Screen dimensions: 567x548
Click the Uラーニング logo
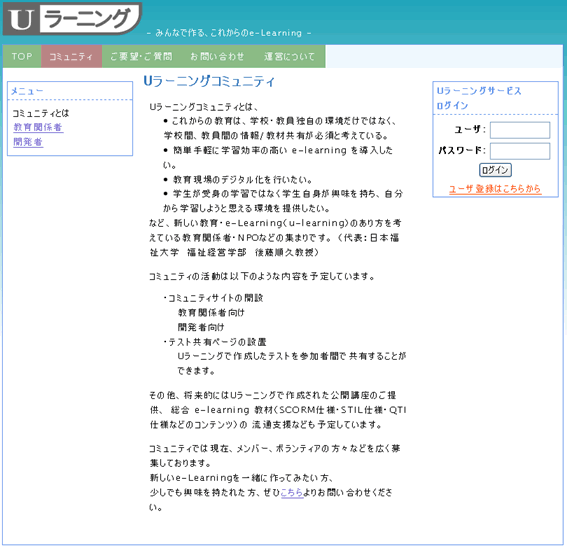point(72,19)
